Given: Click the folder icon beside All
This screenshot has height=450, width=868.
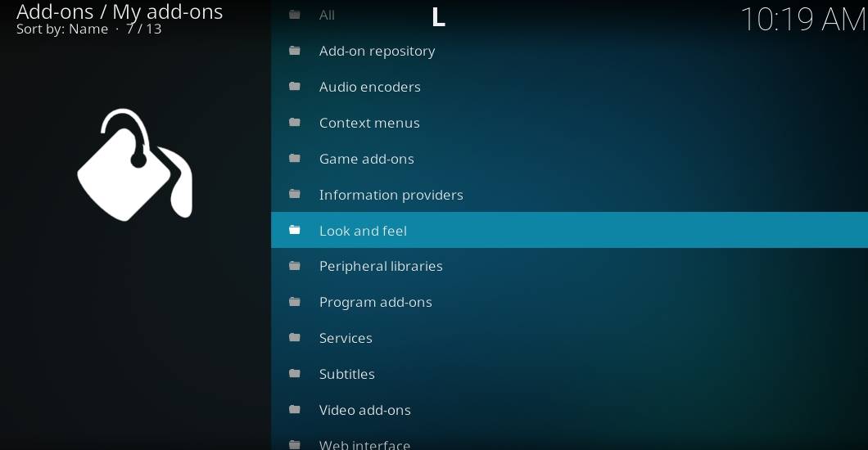Looking at the screenshot, I should coord(295,15).
